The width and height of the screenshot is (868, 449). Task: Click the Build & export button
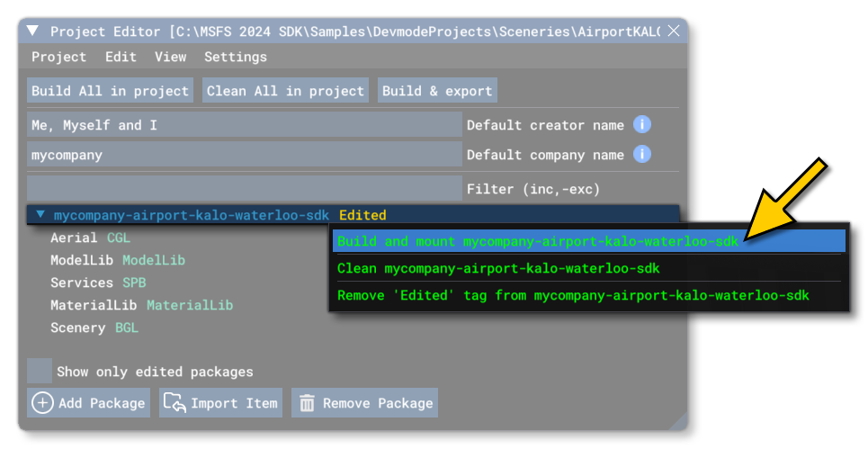tap(437, 90)
